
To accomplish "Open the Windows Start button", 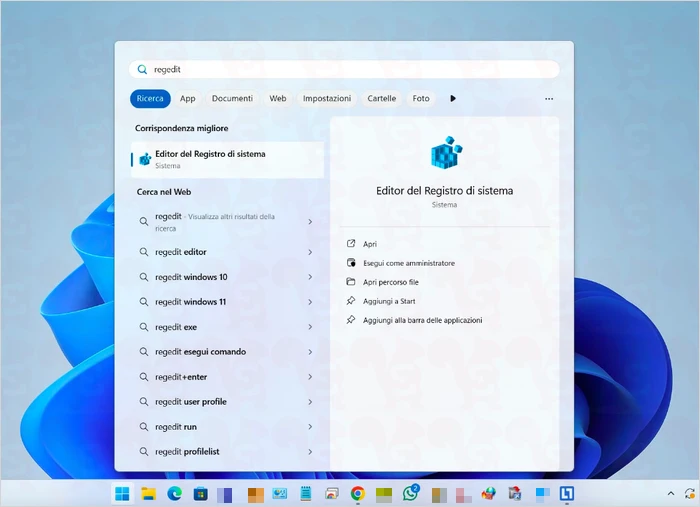I will tap(122, 493).
